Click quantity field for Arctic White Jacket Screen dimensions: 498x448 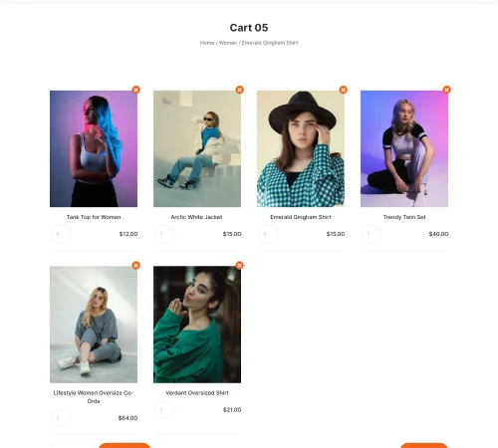tap(164, 234)
